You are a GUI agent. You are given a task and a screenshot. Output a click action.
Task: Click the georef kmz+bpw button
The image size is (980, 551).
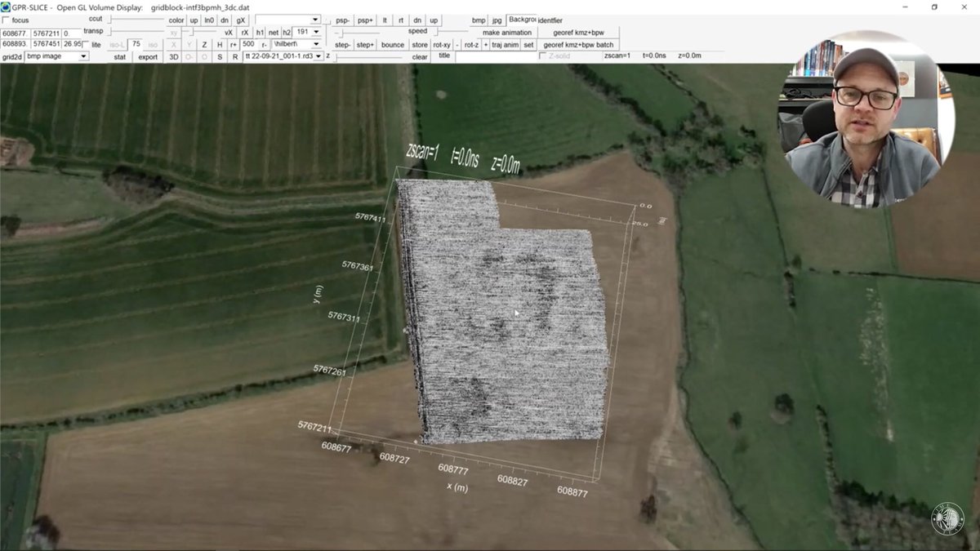tap(579, 32)
